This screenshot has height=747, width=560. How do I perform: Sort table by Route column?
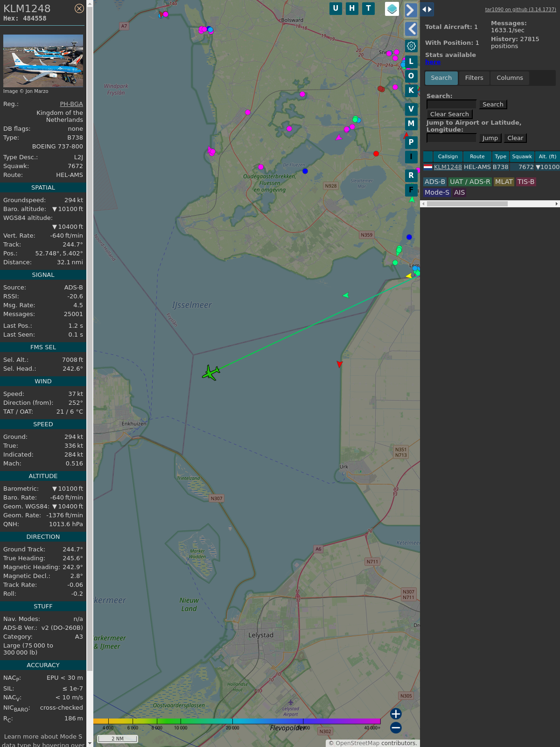[477, 156]
